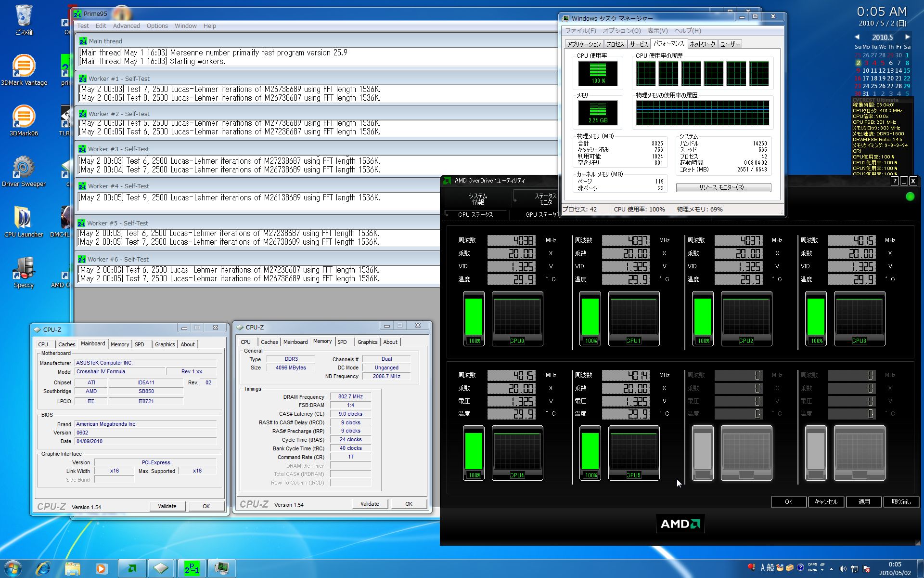Image resolution: width=924 pixels, height=578 pixels.
Task: Switch to ネットワーク tab in Task Manager
Action: (702, 44)
